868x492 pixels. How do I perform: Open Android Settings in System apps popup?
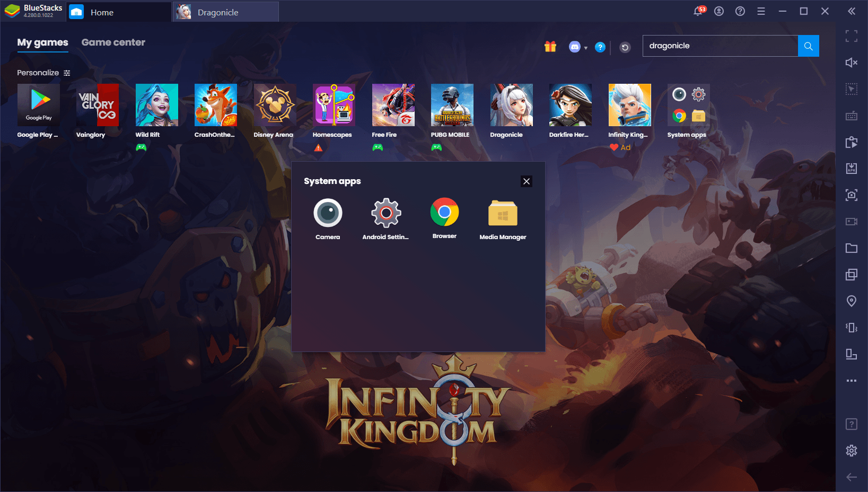pos(386,214)
